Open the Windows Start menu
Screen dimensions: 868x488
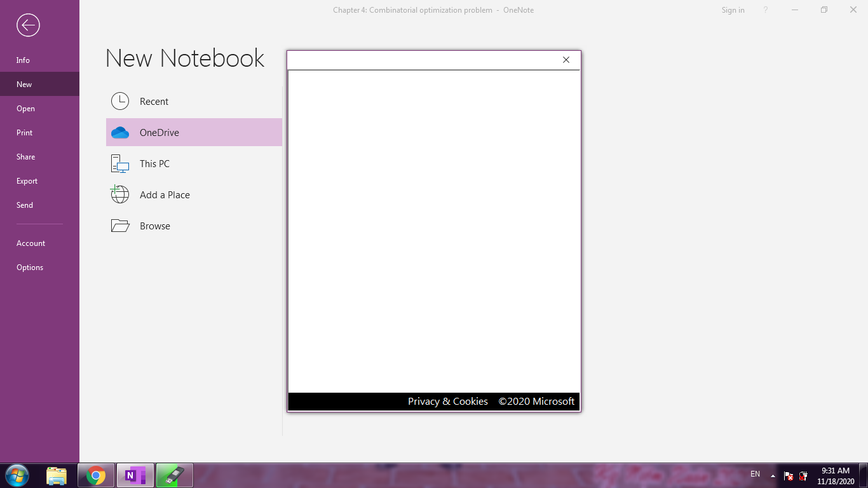point(17,475)
